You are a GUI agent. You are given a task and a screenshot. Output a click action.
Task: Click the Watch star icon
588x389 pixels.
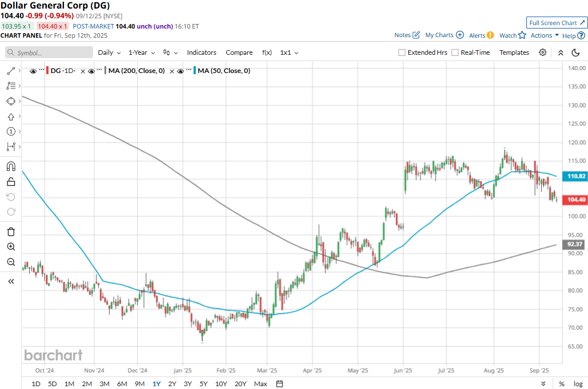point(522,35)
